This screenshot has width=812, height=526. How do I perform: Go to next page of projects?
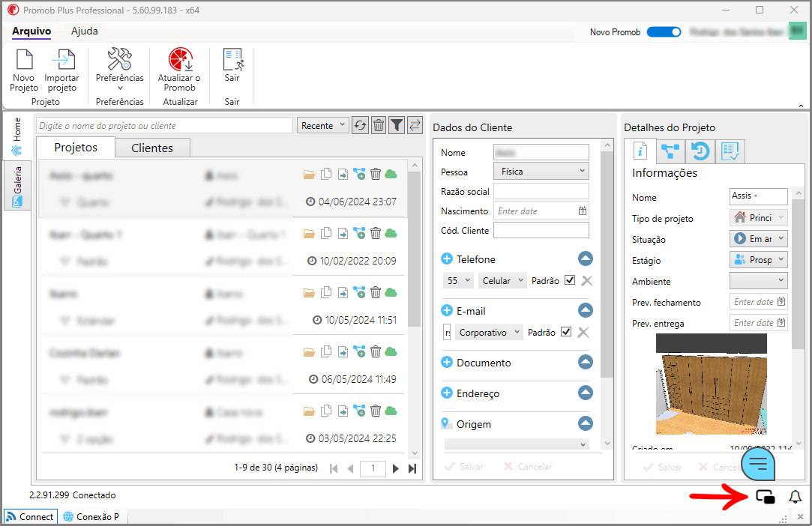coord(396,468)
